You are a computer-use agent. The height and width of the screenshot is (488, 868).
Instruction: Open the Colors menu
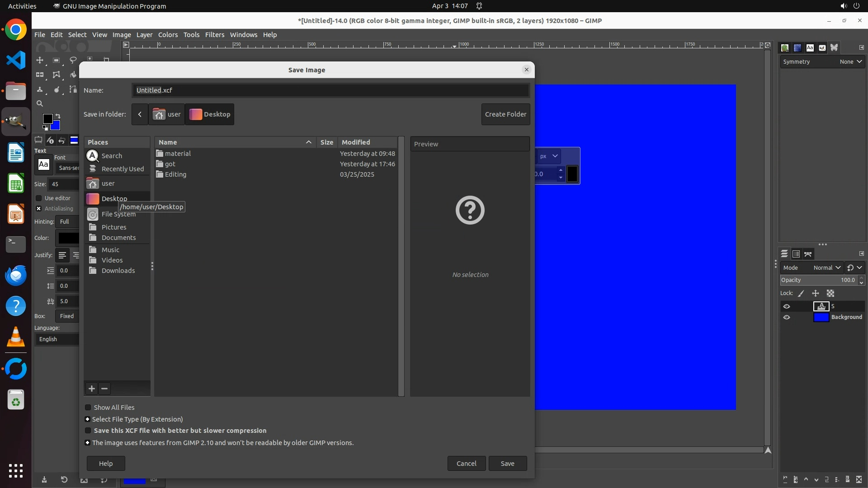168,35
